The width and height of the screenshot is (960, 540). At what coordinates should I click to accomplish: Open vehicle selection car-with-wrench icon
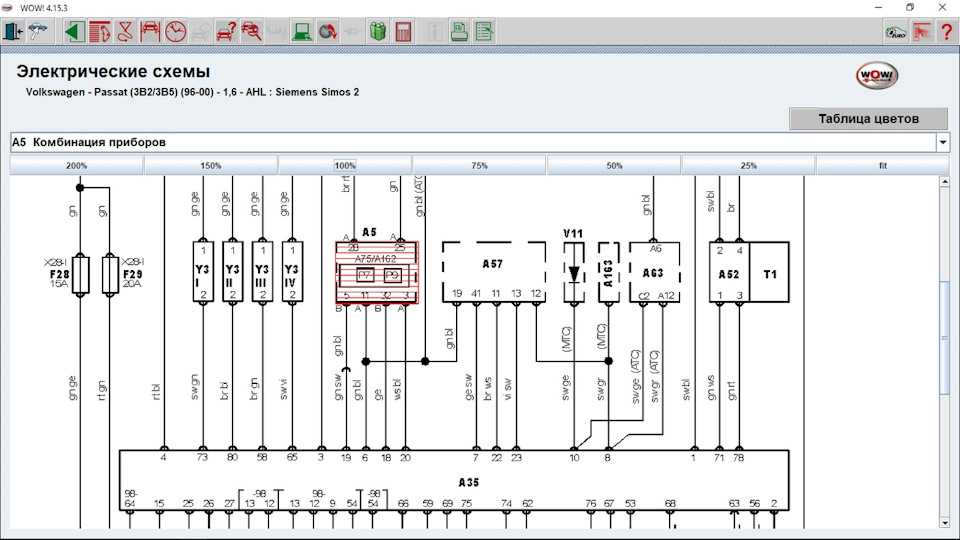[38, 31]
